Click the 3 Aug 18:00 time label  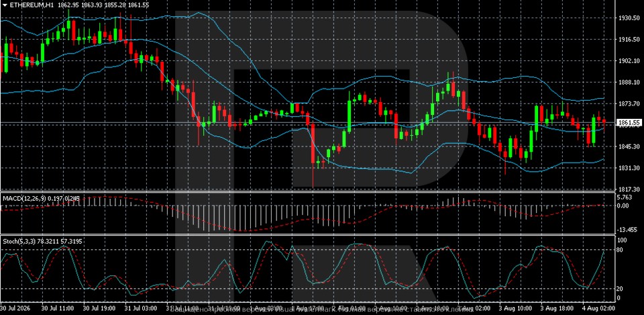[557, 308]
